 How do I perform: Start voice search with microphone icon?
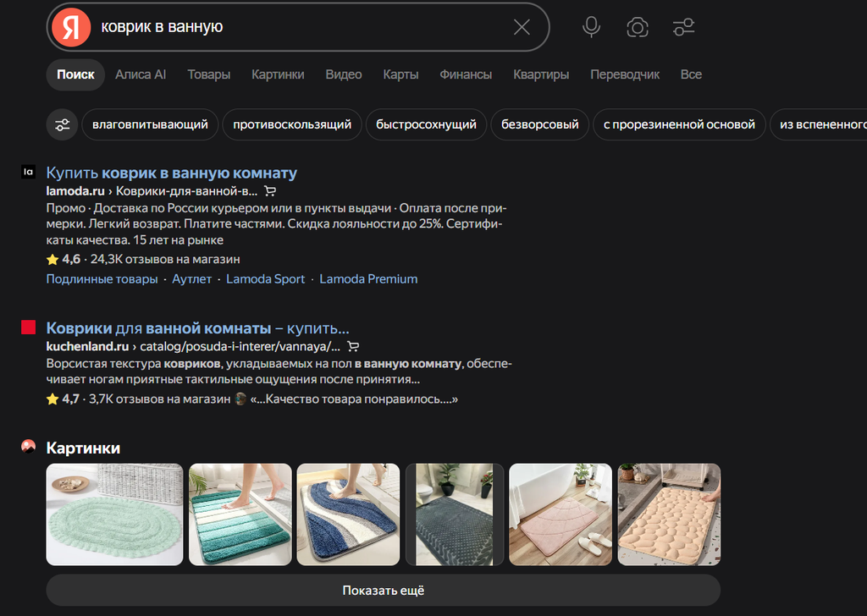coord(591,27)
